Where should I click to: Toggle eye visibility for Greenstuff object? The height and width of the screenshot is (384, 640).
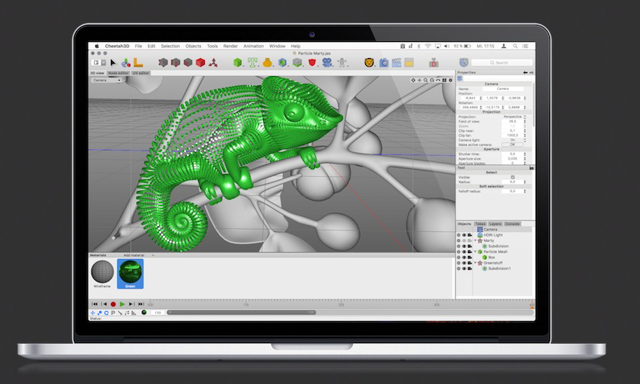click(x=464, y=263)
